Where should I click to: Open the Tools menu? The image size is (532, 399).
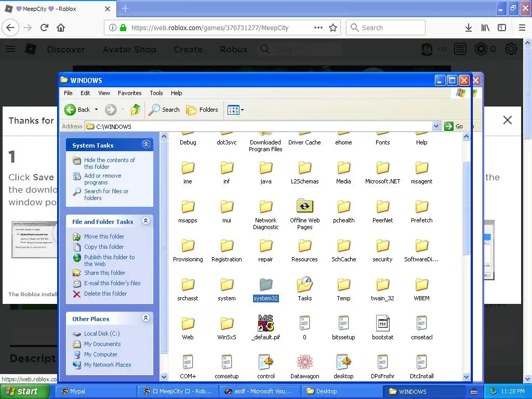156,93
